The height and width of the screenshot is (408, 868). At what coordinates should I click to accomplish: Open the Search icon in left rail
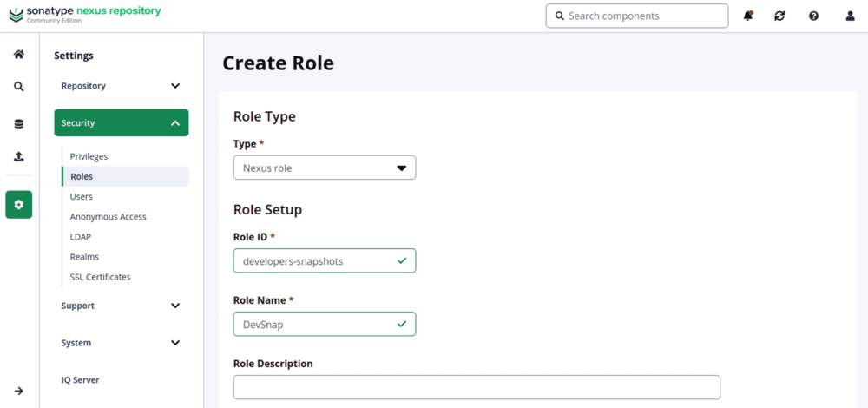[19, 87]
